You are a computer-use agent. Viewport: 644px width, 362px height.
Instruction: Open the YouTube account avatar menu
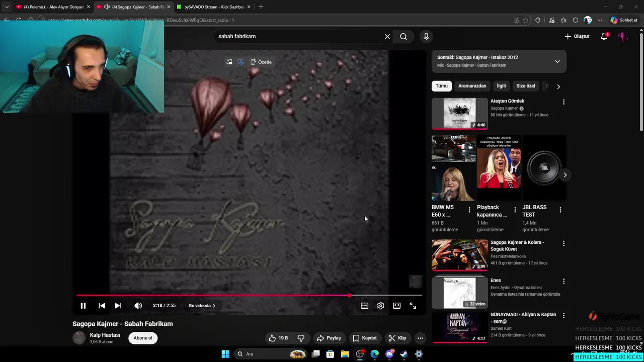[x=622, y=36]
